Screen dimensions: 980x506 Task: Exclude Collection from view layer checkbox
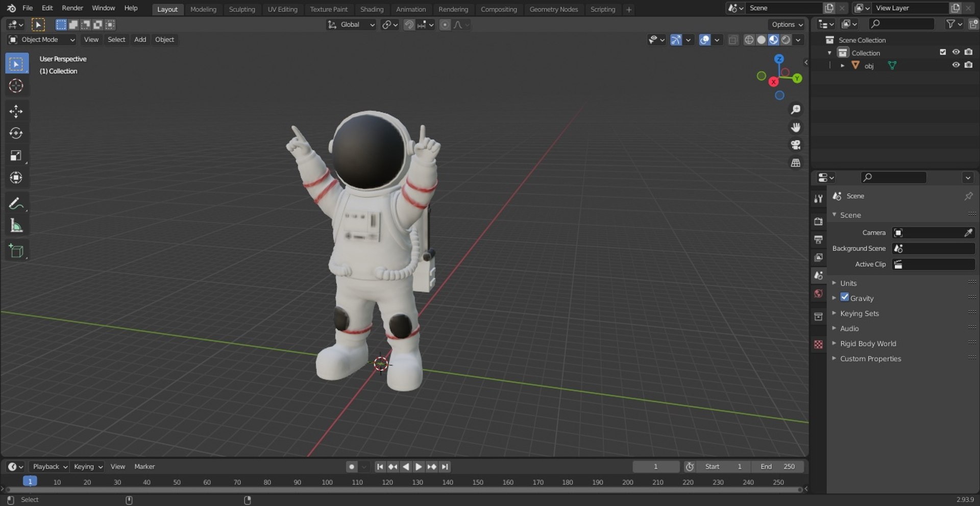point(943,52)
